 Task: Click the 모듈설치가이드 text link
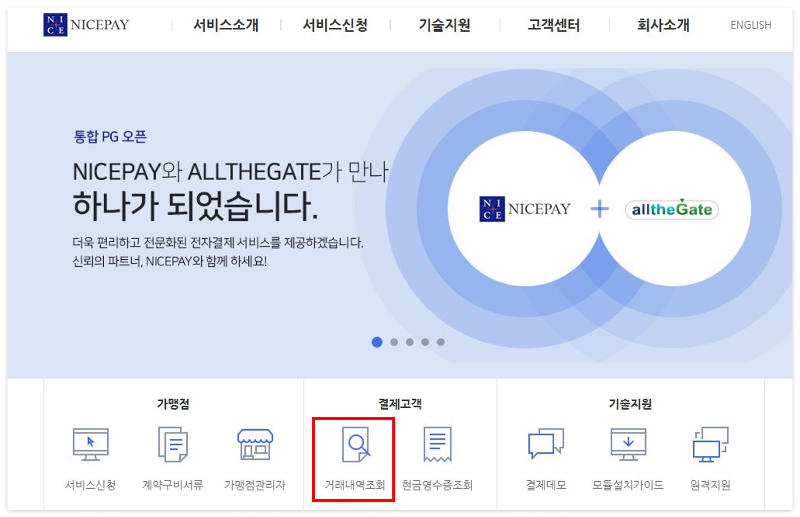click(628, 485)
